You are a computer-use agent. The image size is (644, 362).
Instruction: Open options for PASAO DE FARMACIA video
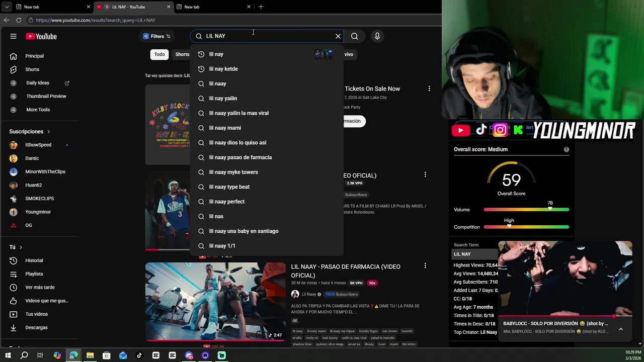(x=425, y=265)
